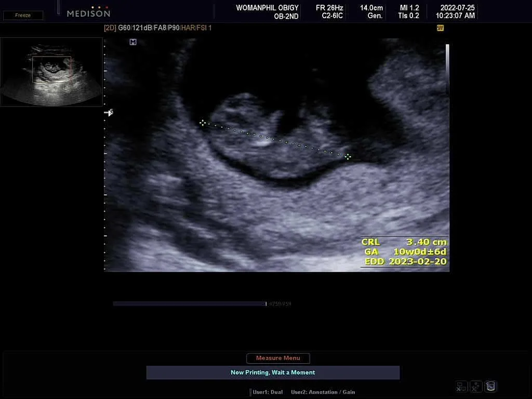Click the [2D] mode label

click(110, 28)
